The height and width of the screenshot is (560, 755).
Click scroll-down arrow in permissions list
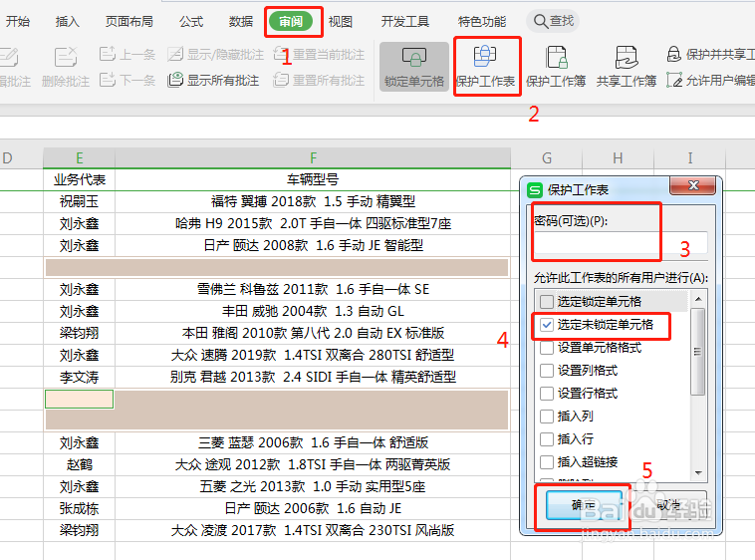coord(698,473)
